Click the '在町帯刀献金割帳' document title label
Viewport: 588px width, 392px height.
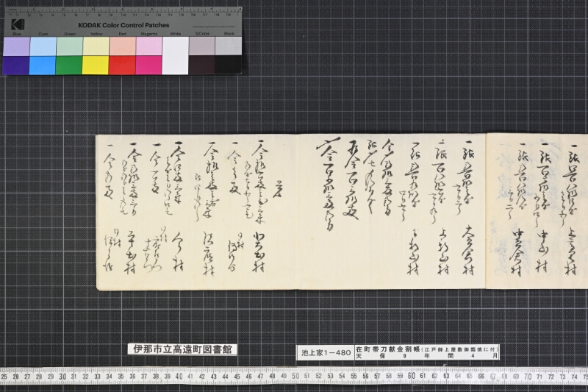(387, 349)
